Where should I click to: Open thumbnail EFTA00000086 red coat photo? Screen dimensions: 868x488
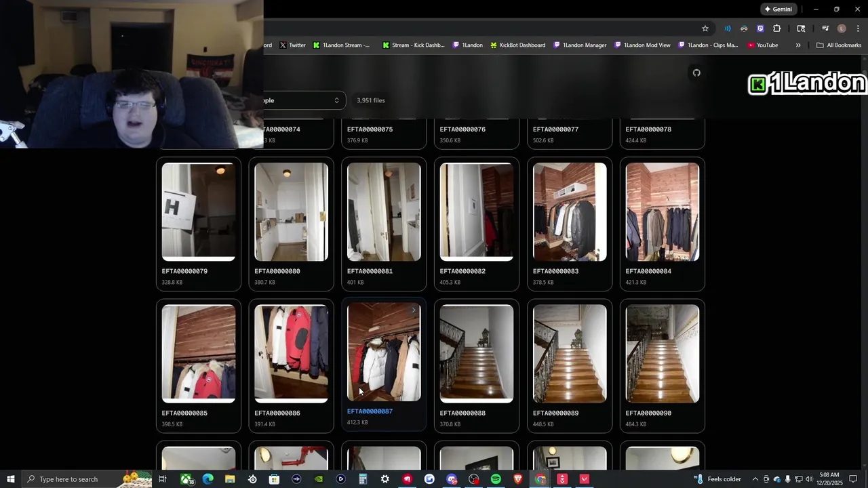click(291, 354)
